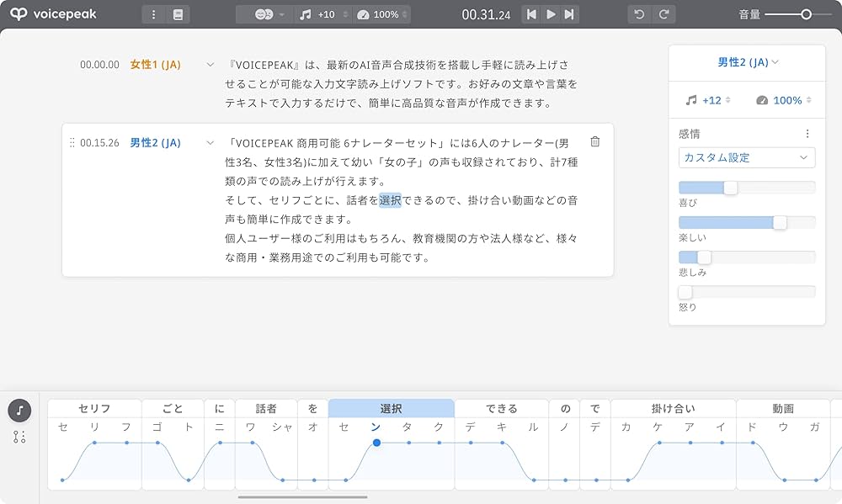The width and height of the screenshot is (842, 504).
Task: Skip to the beginning of playback
Action: pyautogui.click(x=531, y=13)
